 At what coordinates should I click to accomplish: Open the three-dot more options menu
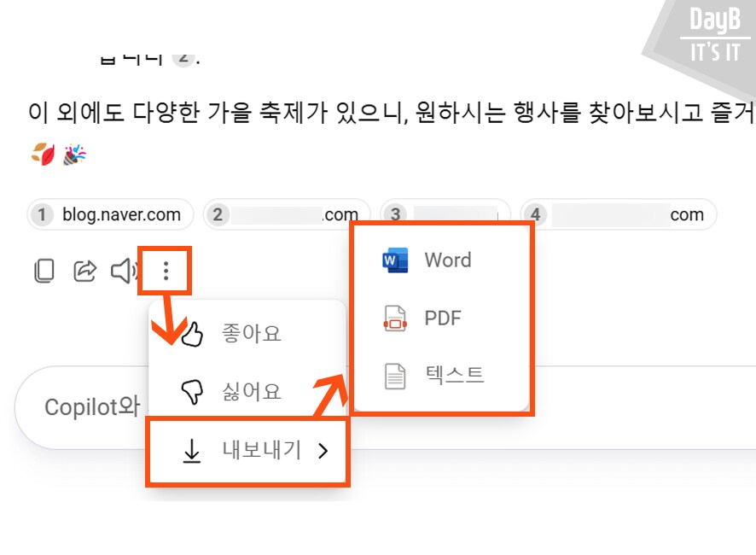click(166, 272)
